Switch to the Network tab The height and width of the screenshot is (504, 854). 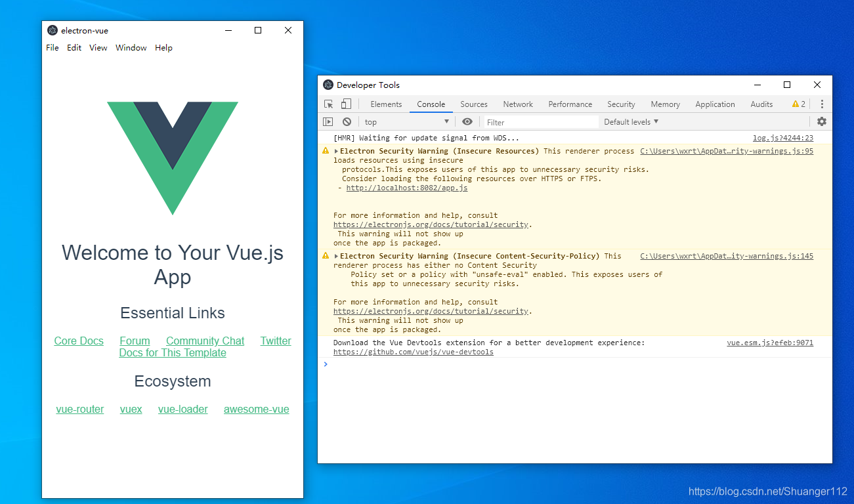point(517,104)
